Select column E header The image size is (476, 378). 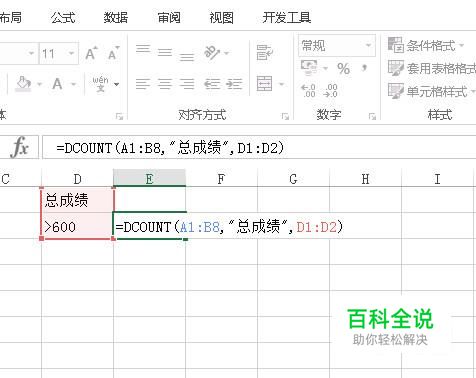149,179
